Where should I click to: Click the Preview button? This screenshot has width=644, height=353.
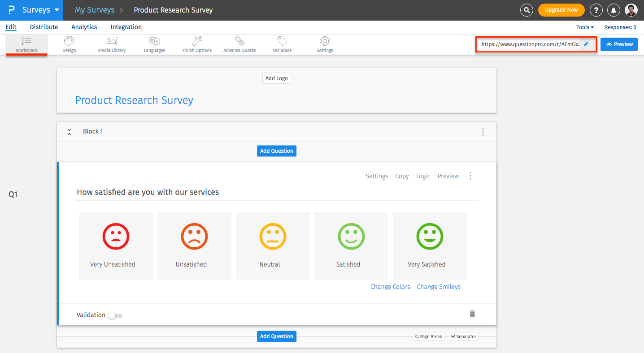point(619,44)
